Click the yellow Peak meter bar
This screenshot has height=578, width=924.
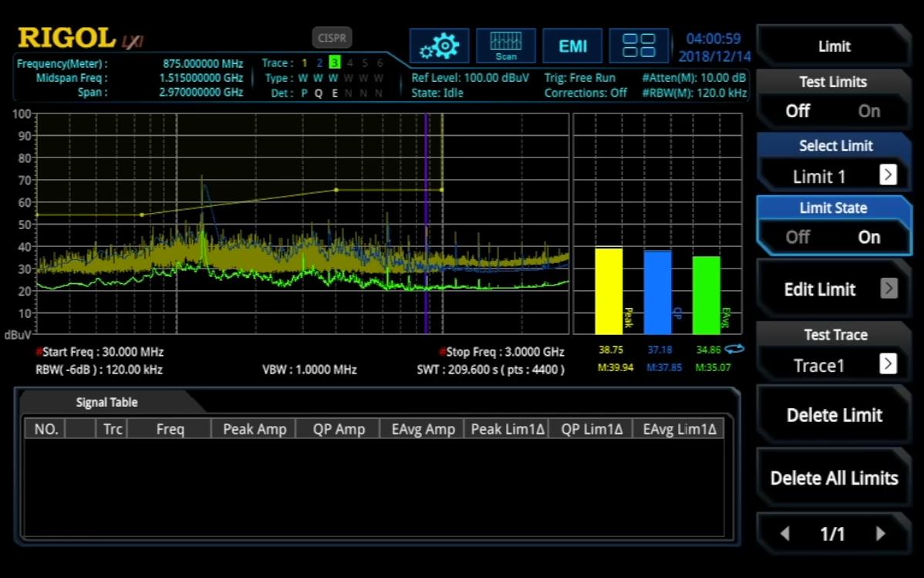[609, 291]
